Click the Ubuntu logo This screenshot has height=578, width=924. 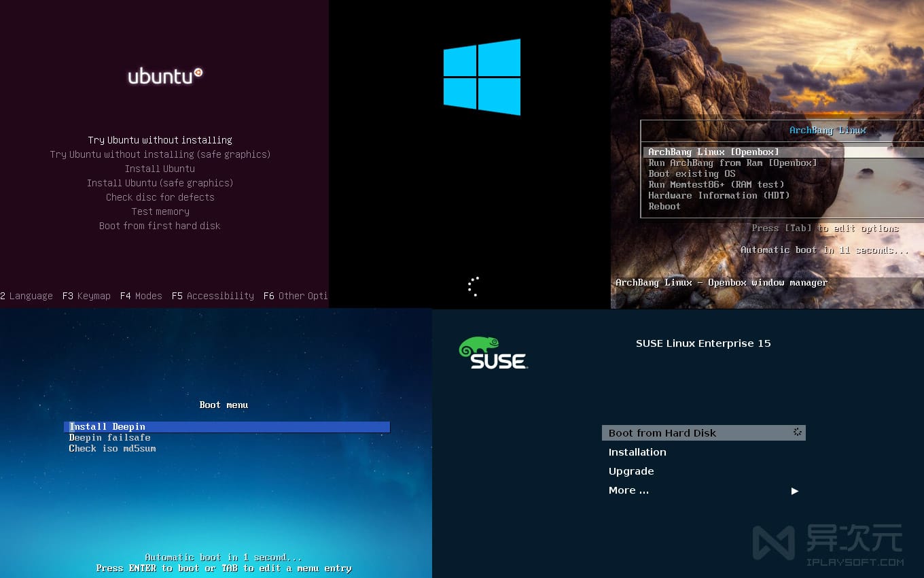point(165,76)
